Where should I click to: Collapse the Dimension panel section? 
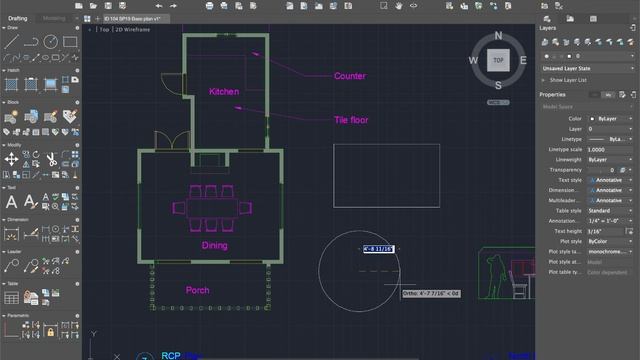[x=4, y=220]
